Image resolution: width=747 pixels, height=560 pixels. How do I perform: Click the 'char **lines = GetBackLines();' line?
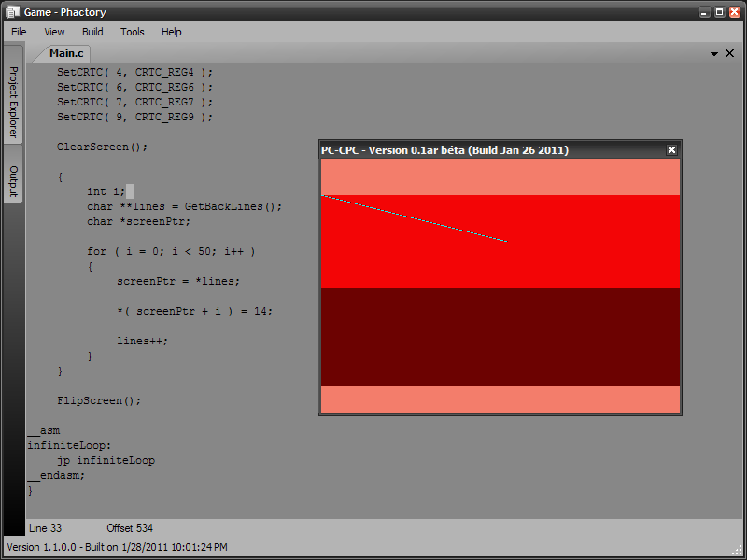[x=184, y=206]
